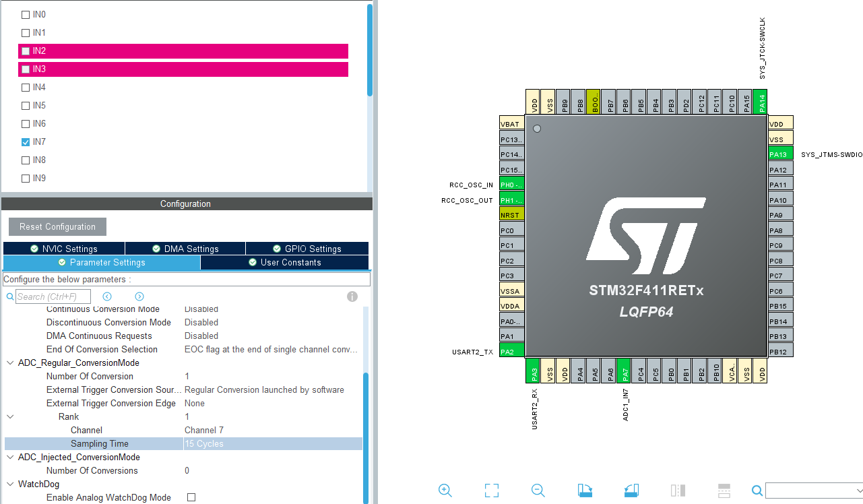
Task: Click the PA14 SWCLK pin
Action: click(x=761, y=102)
